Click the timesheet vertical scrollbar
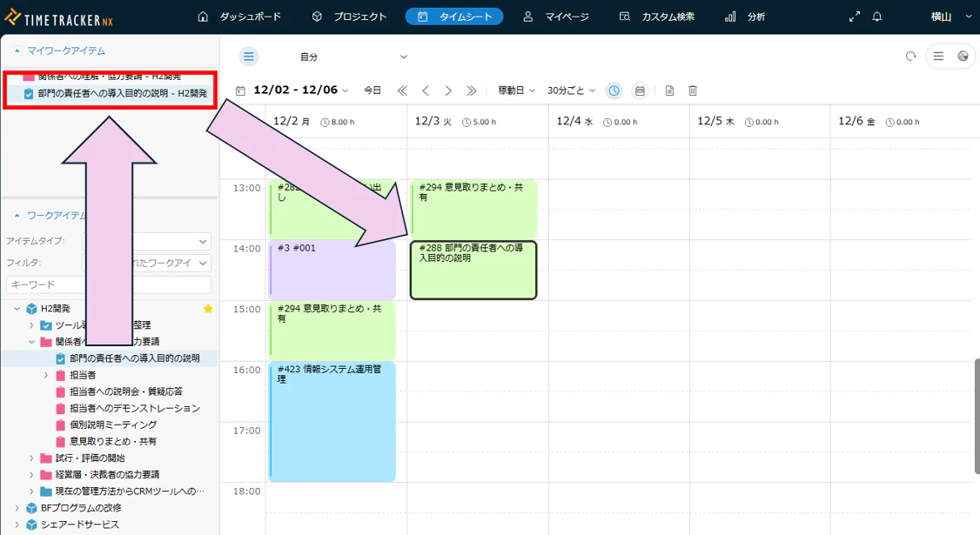 (x=977, y=416)
